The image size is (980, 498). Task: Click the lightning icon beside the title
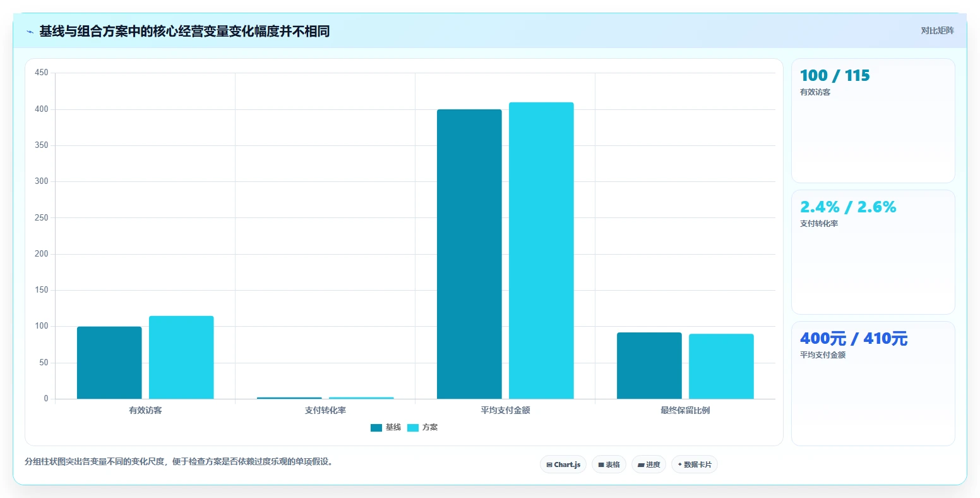[x=30, y=32]
